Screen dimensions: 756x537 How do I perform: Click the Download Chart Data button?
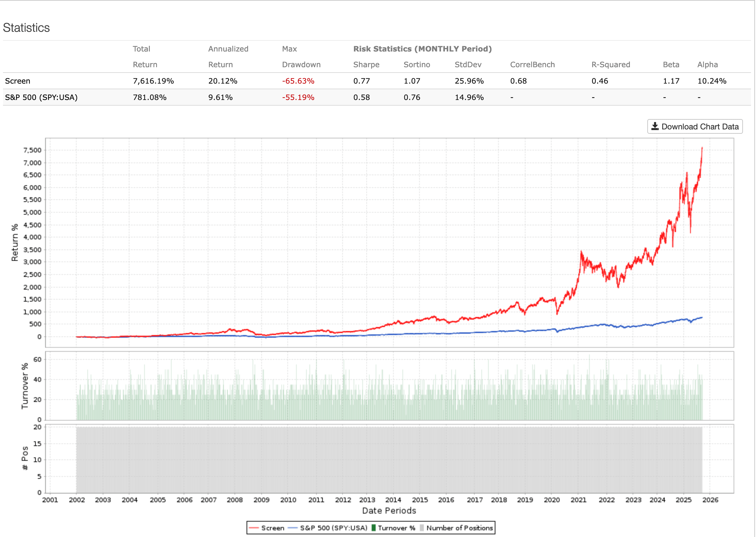(x=695, y=127)
